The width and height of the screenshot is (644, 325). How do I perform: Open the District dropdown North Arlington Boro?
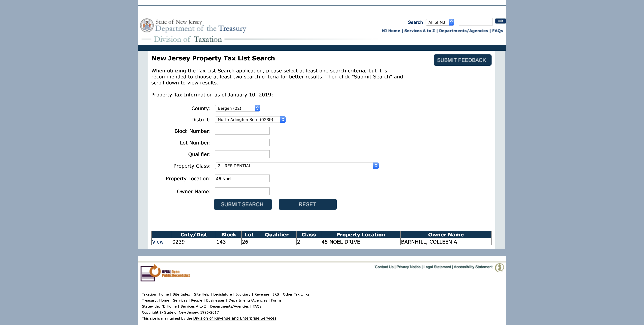click(x=250, y=120)
